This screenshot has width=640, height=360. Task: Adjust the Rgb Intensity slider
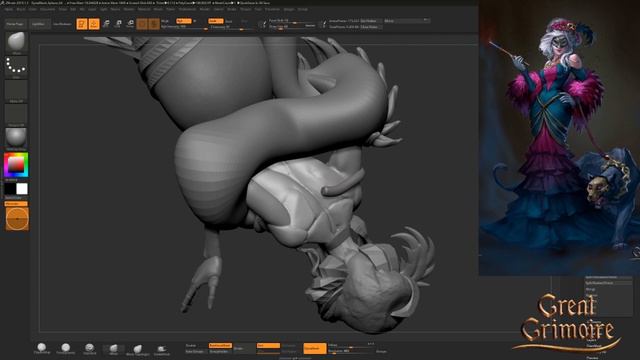pos(184,27)
